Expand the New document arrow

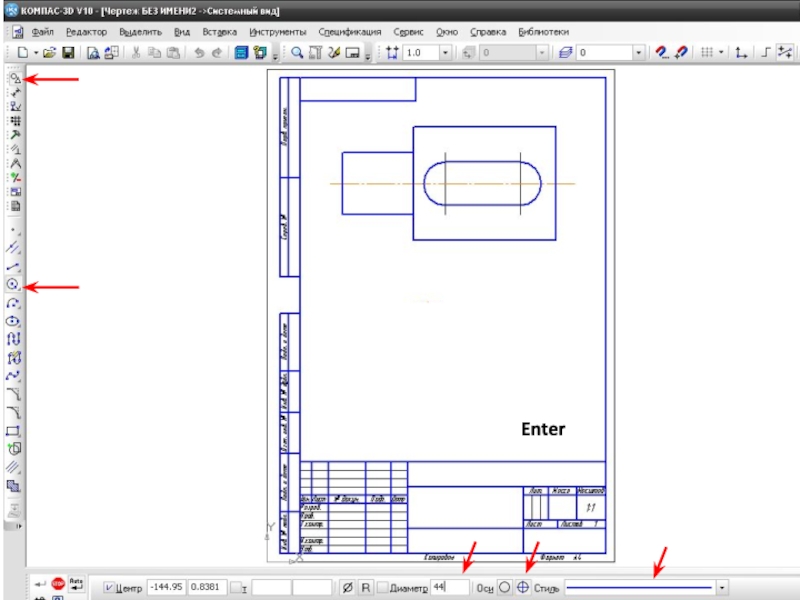pos(36,53)
